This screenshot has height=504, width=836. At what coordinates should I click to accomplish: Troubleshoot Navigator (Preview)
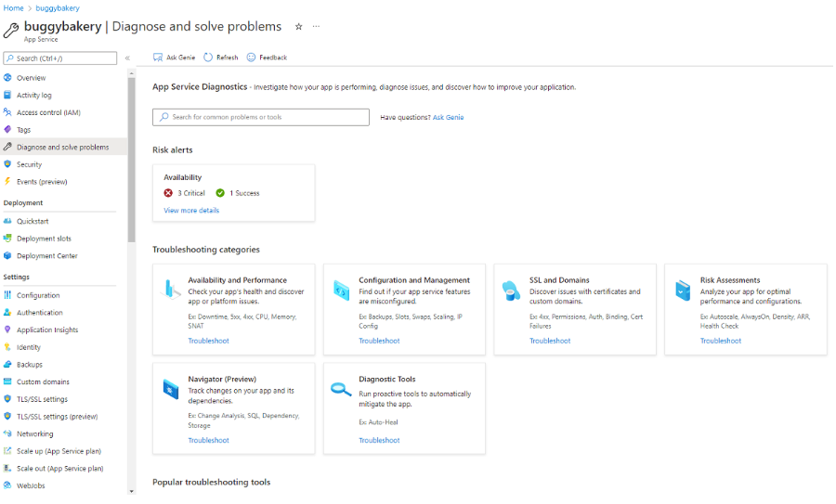click(208, 440)
